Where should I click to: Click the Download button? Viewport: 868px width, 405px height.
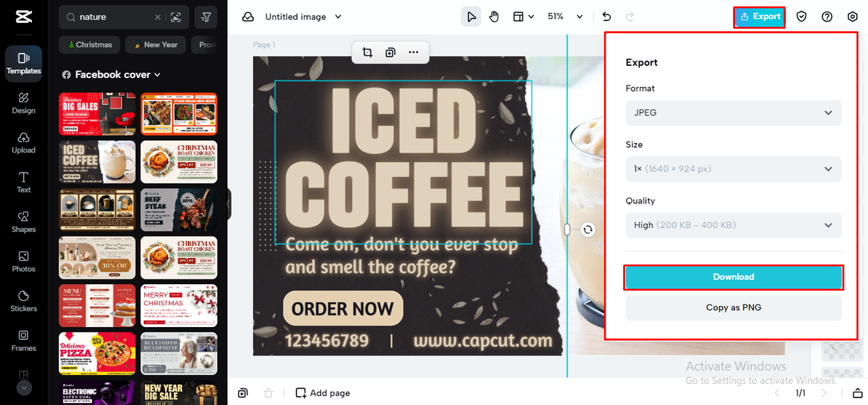[733, 277]
